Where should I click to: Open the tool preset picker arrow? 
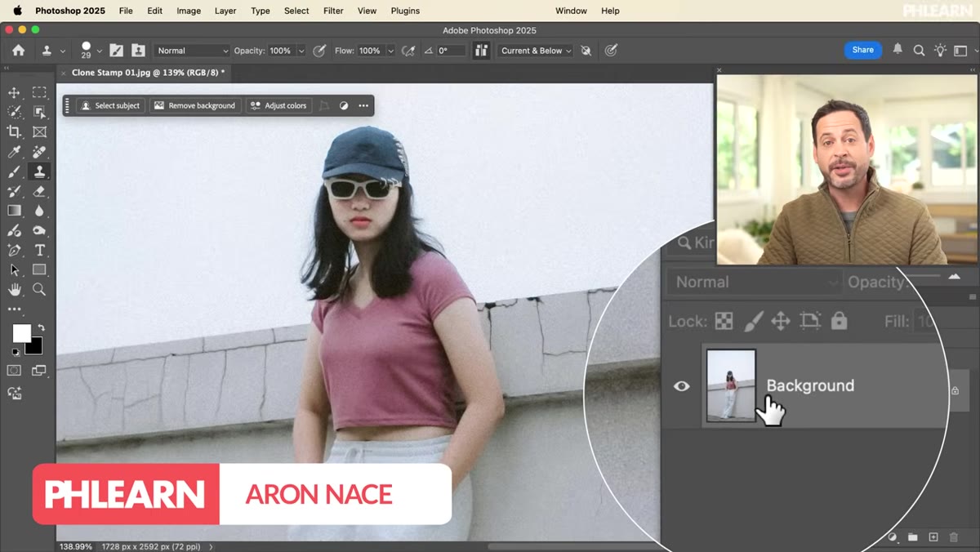point(63,51)
